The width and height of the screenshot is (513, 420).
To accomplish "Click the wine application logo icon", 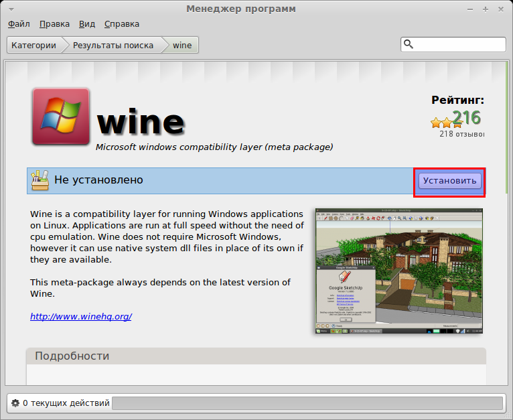I will point(61,117).
